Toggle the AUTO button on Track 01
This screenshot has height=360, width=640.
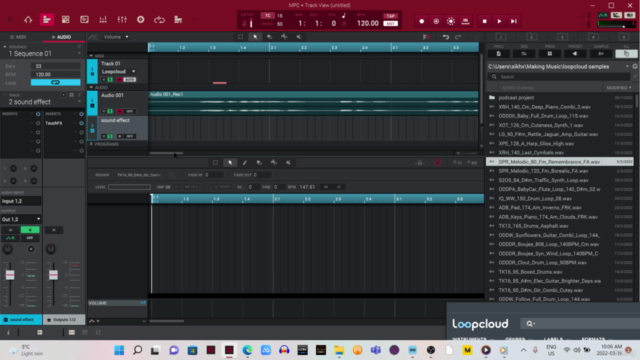click(x=129, y=80)
